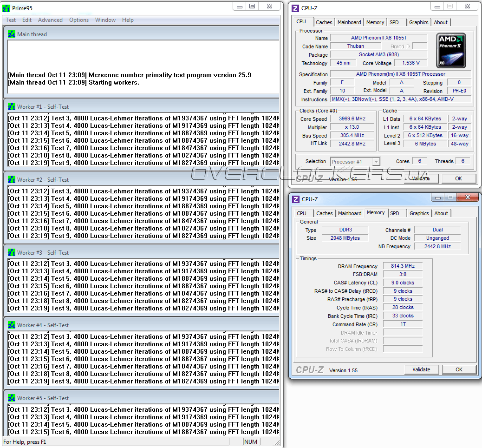Click the Starting workers log line

pyautogui.click(x=74, y=82)
